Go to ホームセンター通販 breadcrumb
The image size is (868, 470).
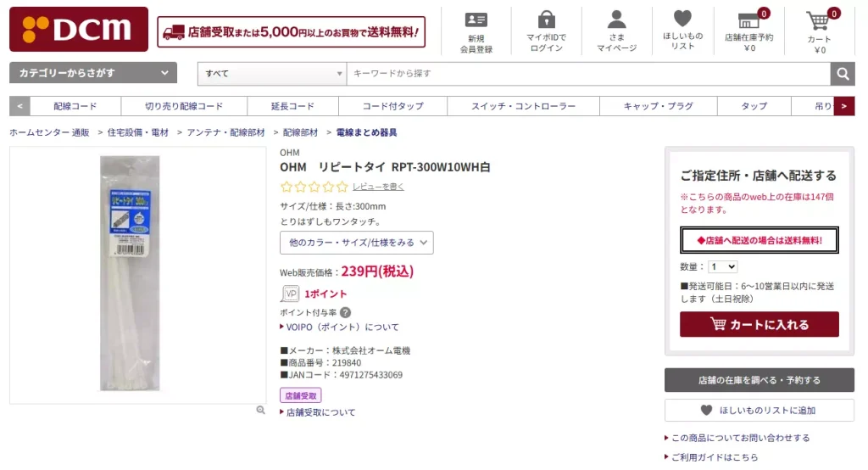point(49,132)
